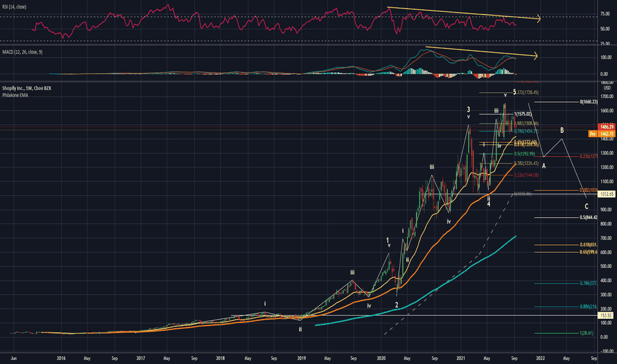Screen dimensions: 617x364
Task: Click 2017 on the time axis
Action: (140, 358)
